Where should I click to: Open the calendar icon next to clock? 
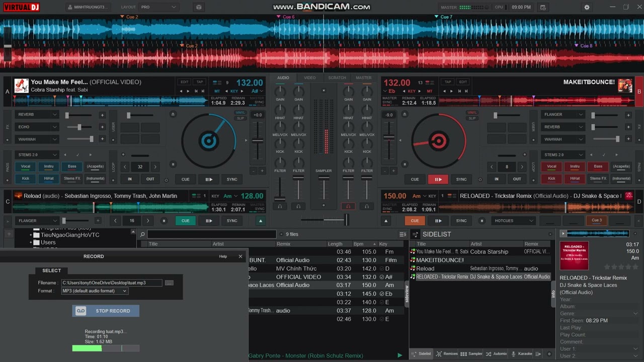point(543,8)
